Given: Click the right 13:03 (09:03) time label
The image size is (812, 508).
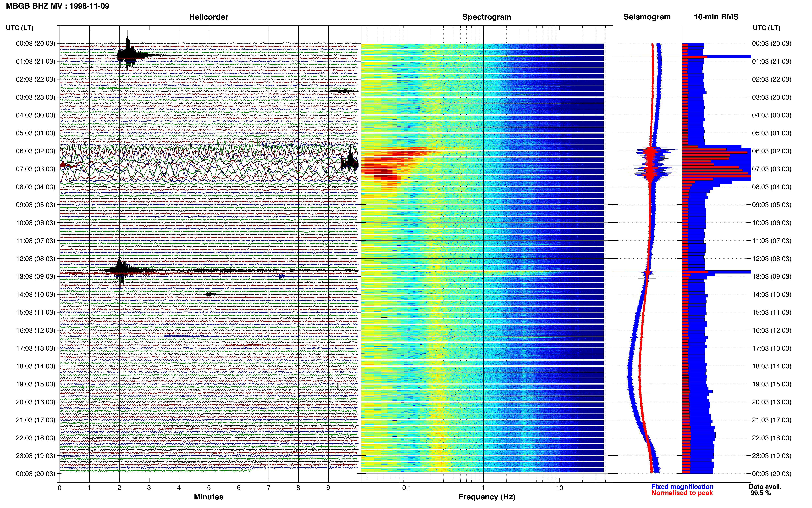Looking at the screenshot, I should pyautogui.click(x=772, y=277).
